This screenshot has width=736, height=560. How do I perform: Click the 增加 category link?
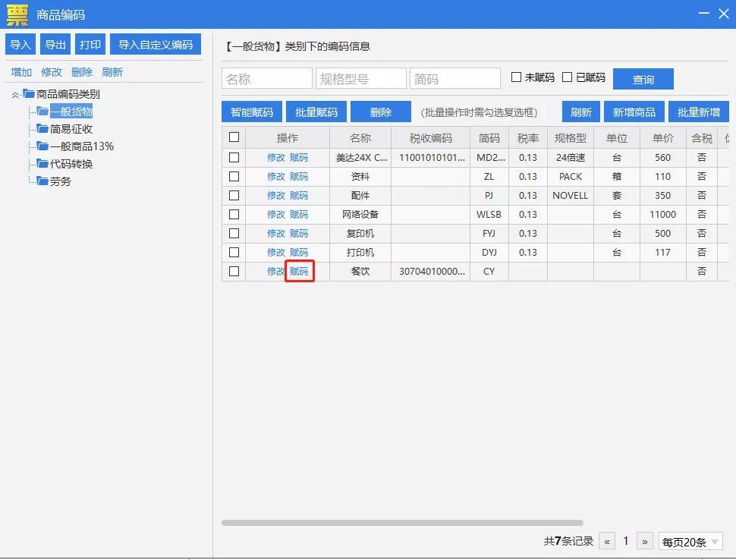coord(21,72)
